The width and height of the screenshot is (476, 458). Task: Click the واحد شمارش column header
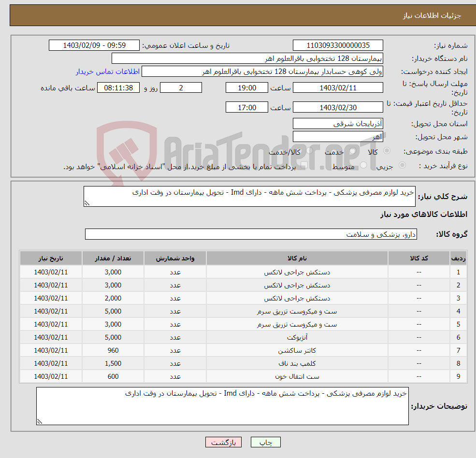(175, 258)
